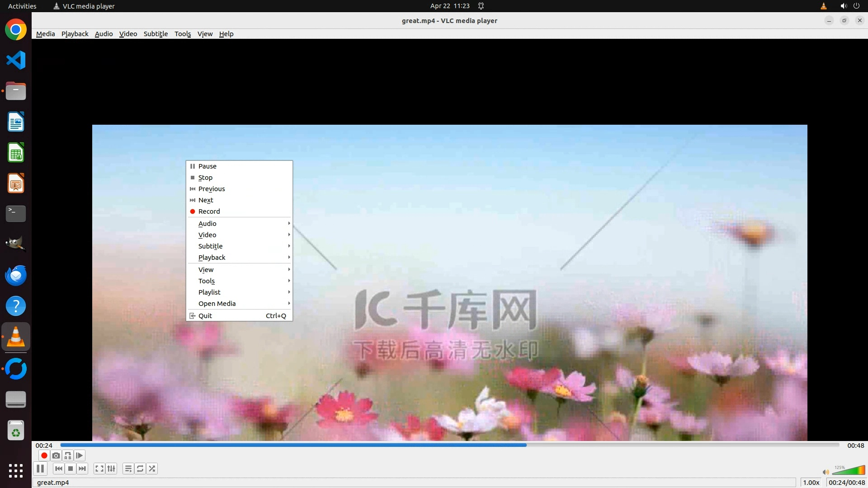The height and width of the screenshot is (488, 868).
Task: Mute audio via speaker icon near volume
Action: coord(826,472)
